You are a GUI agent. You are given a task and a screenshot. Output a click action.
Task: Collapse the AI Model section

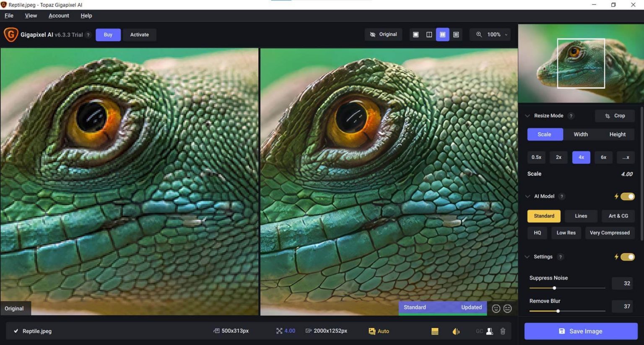click(x=527, y=196)
